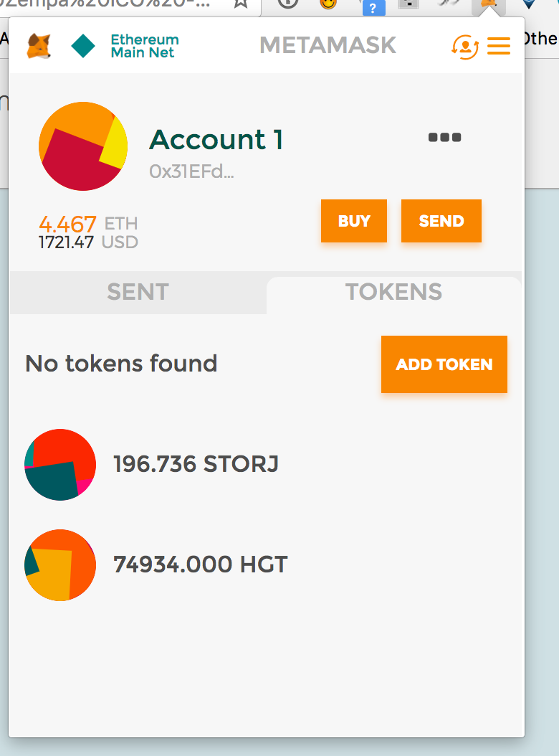Click the 4.467 ETH balance
This screenshot has width=559, height=756.
[x=88, y=224]
